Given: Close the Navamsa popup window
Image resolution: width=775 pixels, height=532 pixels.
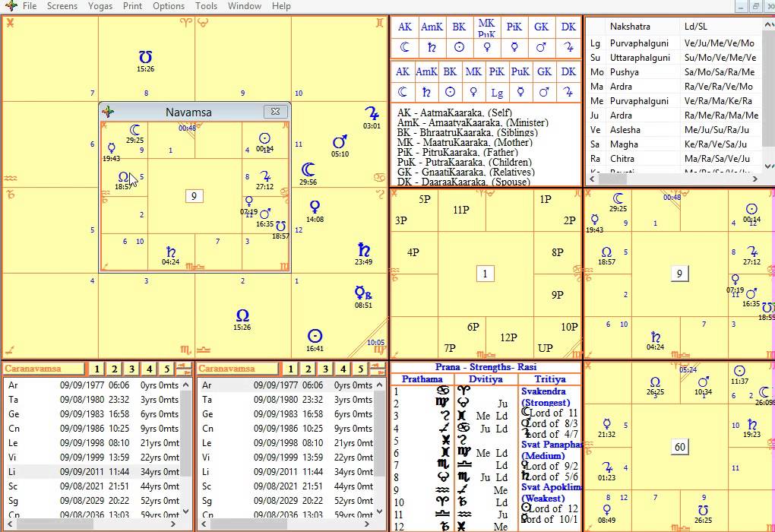Looking at the screenshot, I should 275,111.
